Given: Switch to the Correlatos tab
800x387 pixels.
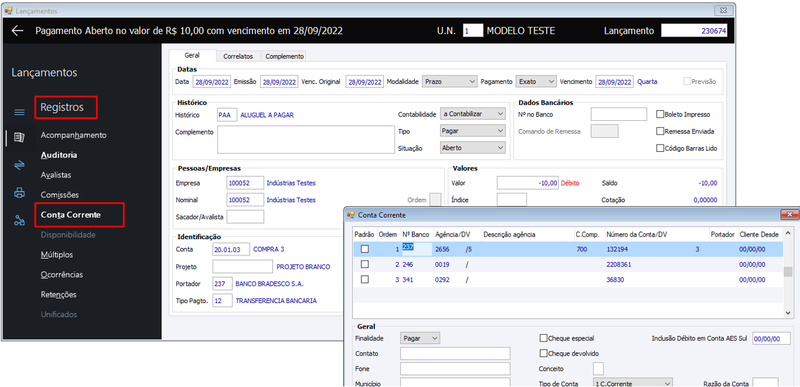Looking at the screenshot, I should 238,57.
